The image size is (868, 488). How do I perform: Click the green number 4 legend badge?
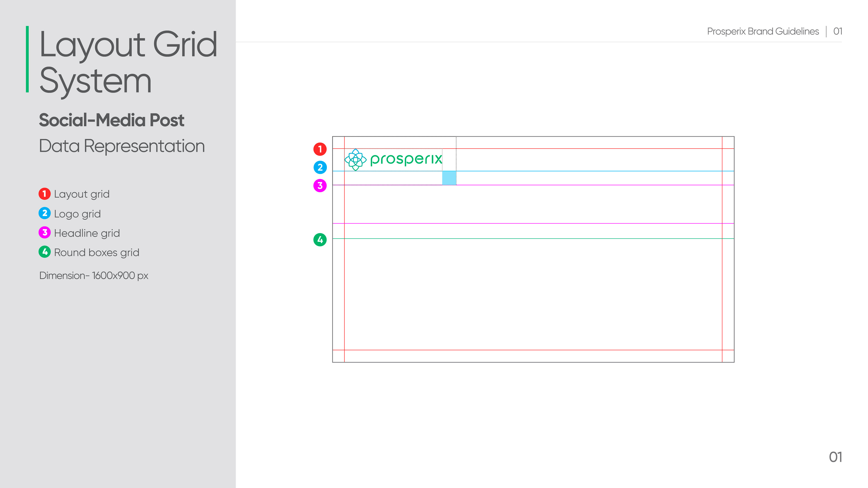(x=45, y=252)
